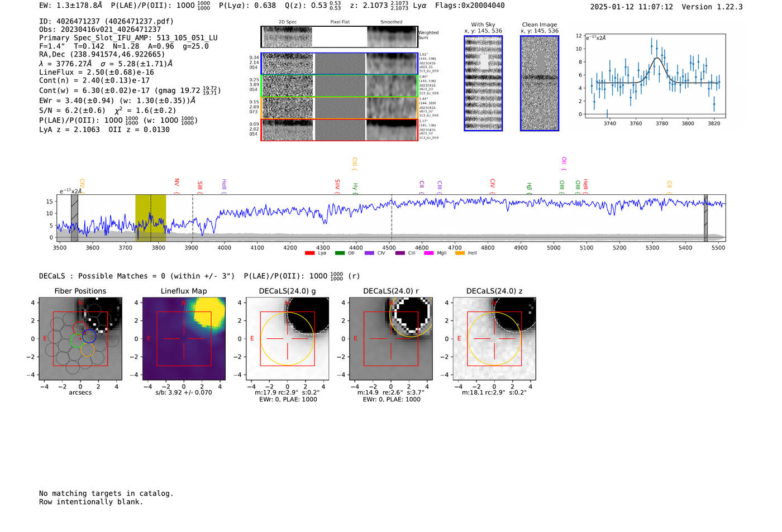The image size is (782, 532).
Task: Click the 'λ = 3776.27Å' line
Action: (106, 64)
